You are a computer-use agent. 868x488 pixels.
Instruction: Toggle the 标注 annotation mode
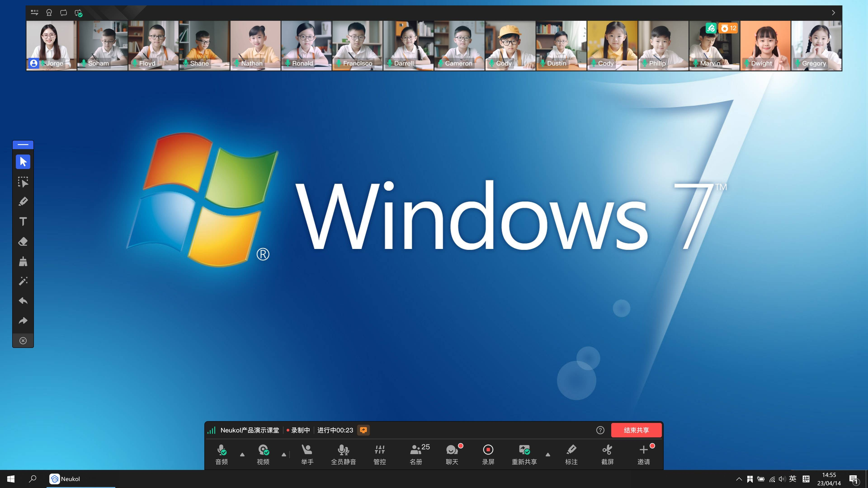(571, 454)
